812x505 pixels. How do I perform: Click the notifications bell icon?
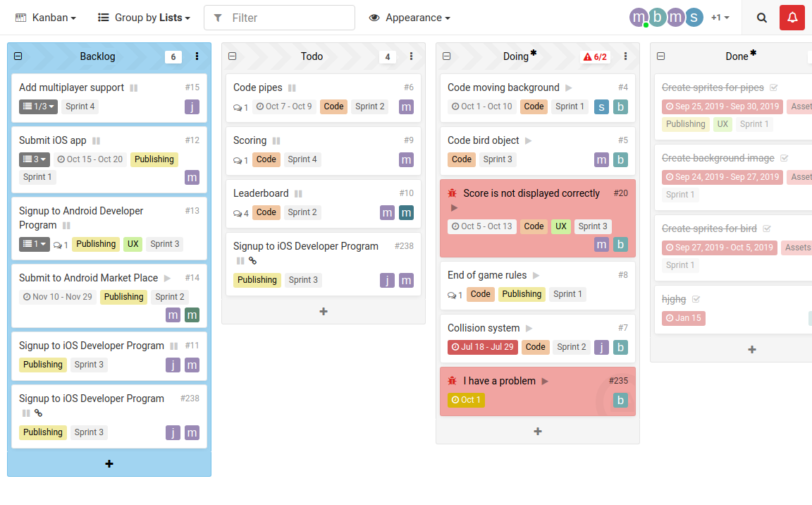pos(792,18)
